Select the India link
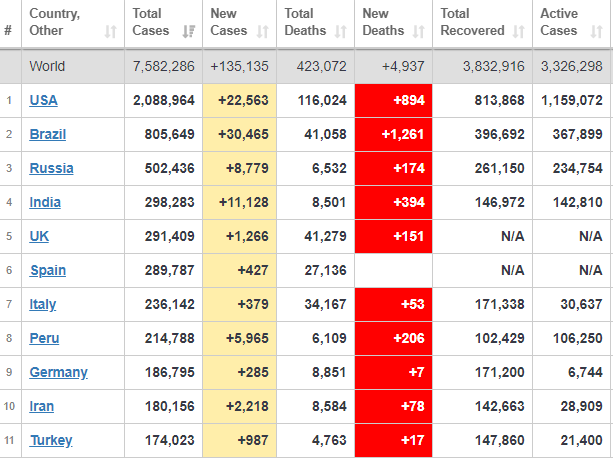Viewport: 613px width, 458px height. point(45,203)
